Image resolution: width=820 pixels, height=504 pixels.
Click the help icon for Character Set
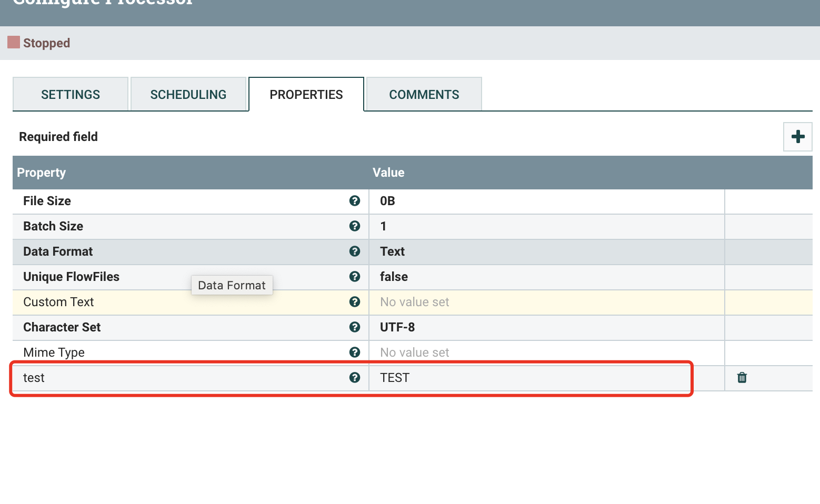coord(355,327)
